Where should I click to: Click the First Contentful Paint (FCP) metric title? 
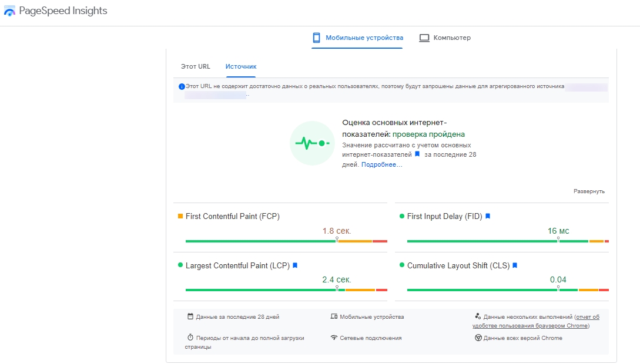pyautogui.click(x=232, y=217)
